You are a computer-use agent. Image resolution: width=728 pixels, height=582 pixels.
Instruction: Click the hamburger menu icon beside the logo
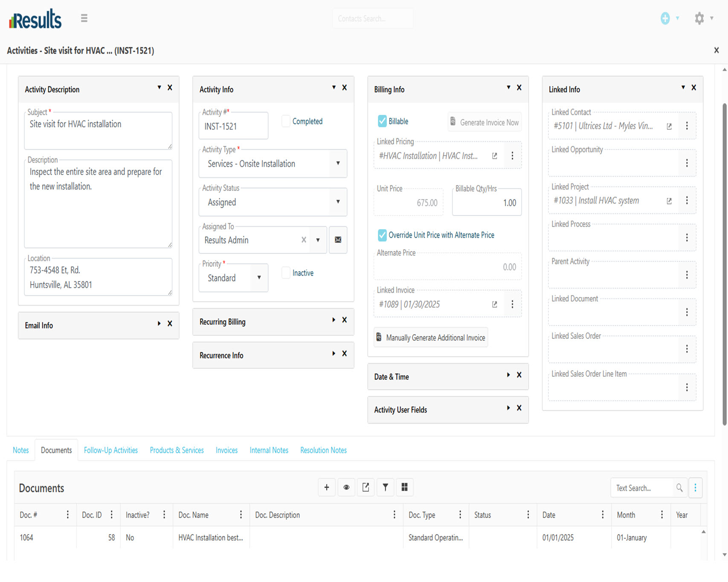click(84, 18)
